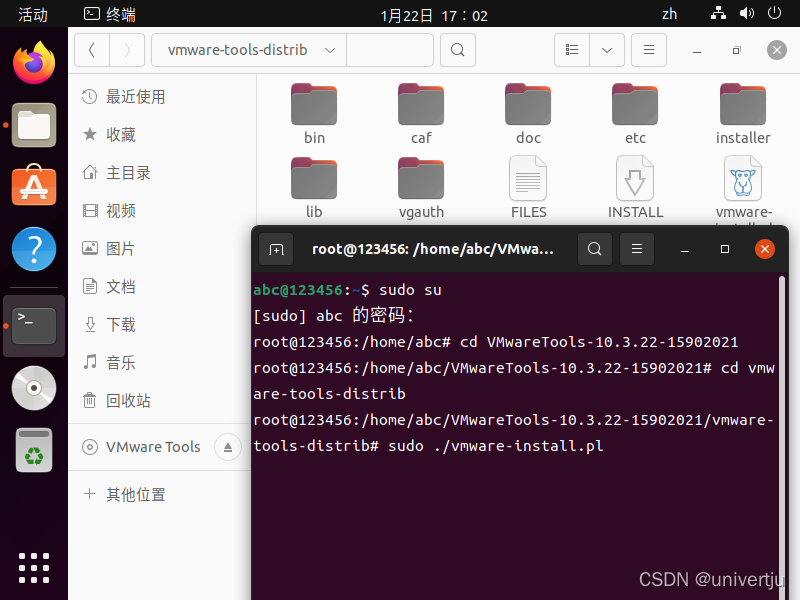Go forward in file manager
Viewport: 800px width, 600px height.
(127, 50)
